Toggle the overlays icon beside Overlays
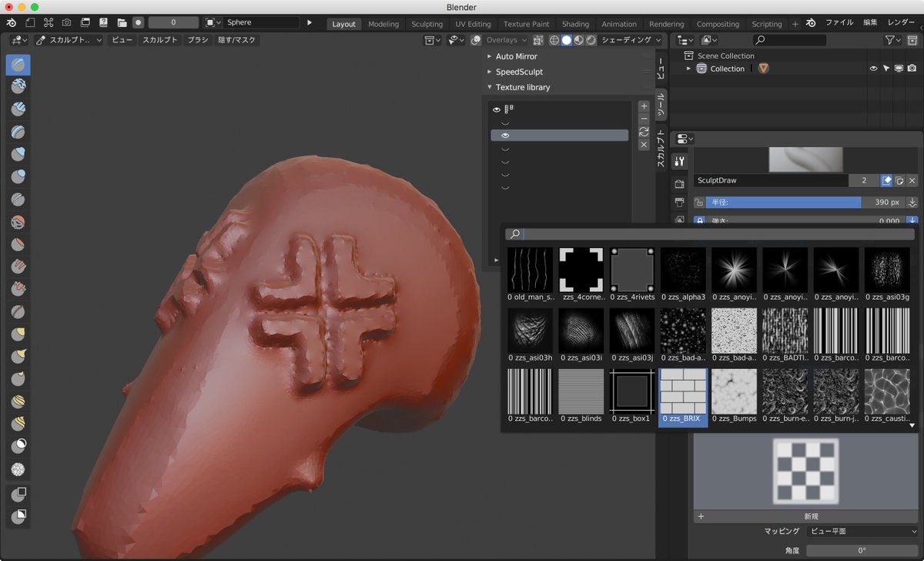Image resolution: width=924 pixels, height=561 pixels. click(476, 40)
